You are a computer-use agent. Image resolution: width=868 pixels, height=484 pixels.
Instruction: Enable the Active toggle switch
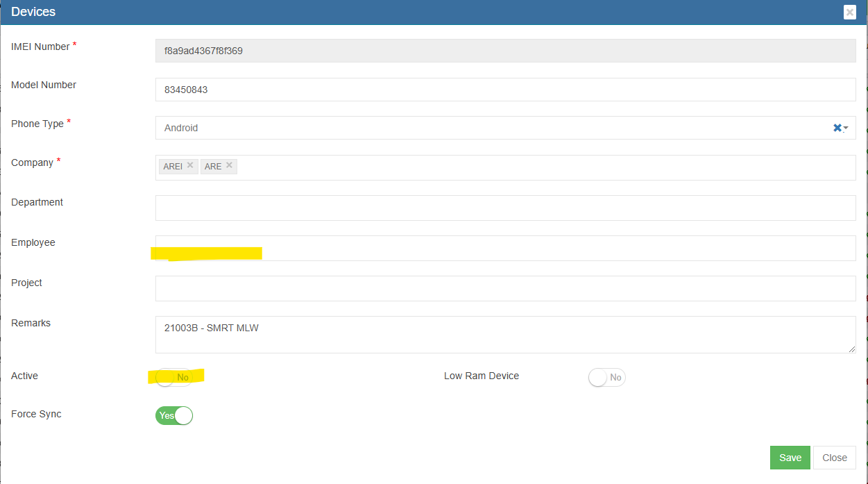tap(173, 377)
